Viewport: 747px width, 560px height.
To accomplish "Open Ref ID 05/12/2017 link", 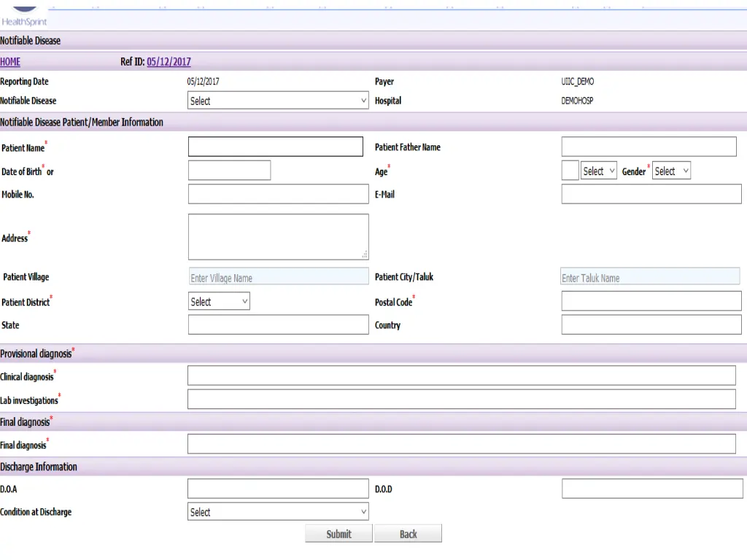I will click(169, 62).
